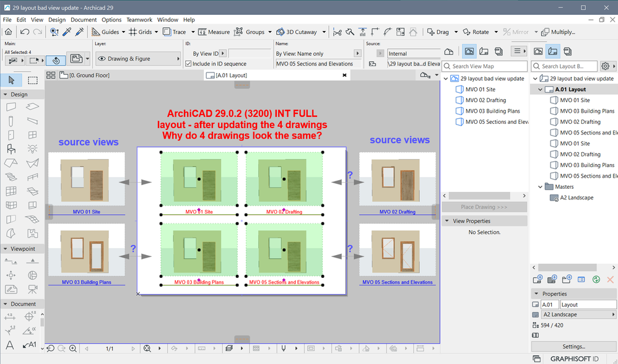Click the Multiply command
The height and width of the screenshot is (364, 618).
[x=558, y=32]
